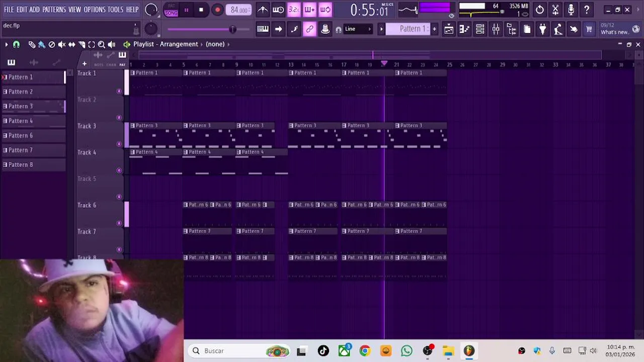Choose the Select tool in playlist toolbar
The width and height of the screenshot is (644, 362).
(92, 44)
